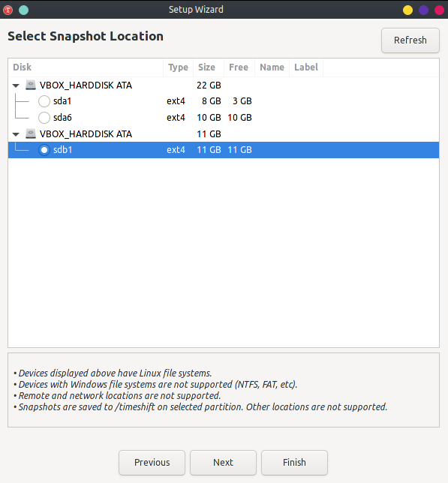Viewport: 448px width, 483px height.
Task: Click the Finish button
Action: pos(294,462)
